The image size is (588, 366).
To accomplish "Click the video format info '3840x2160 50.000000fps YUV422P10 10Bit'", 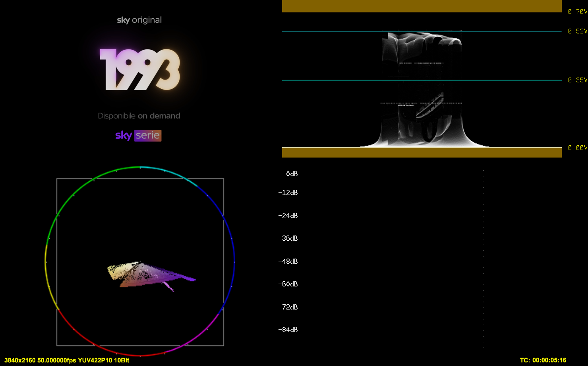I will [x=67, y=360].
